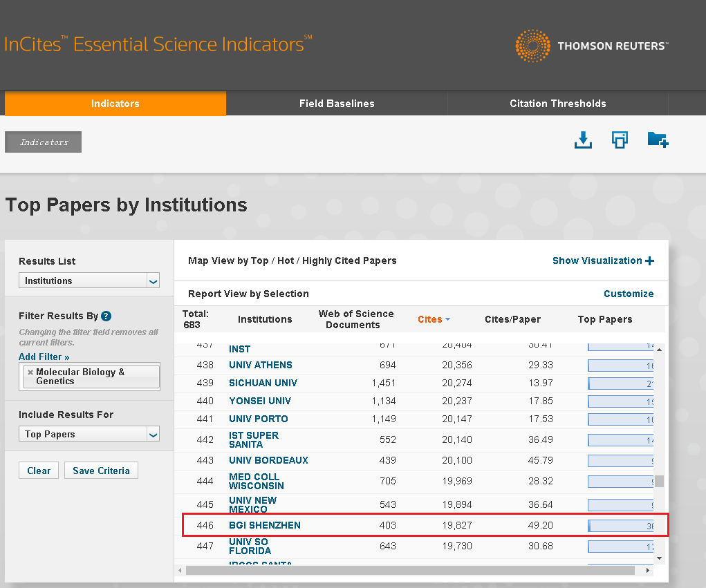Open the UNIV PORTO institution link
Image resolution: width=706 pixels, height=588 pixels.
pos(259,419)
